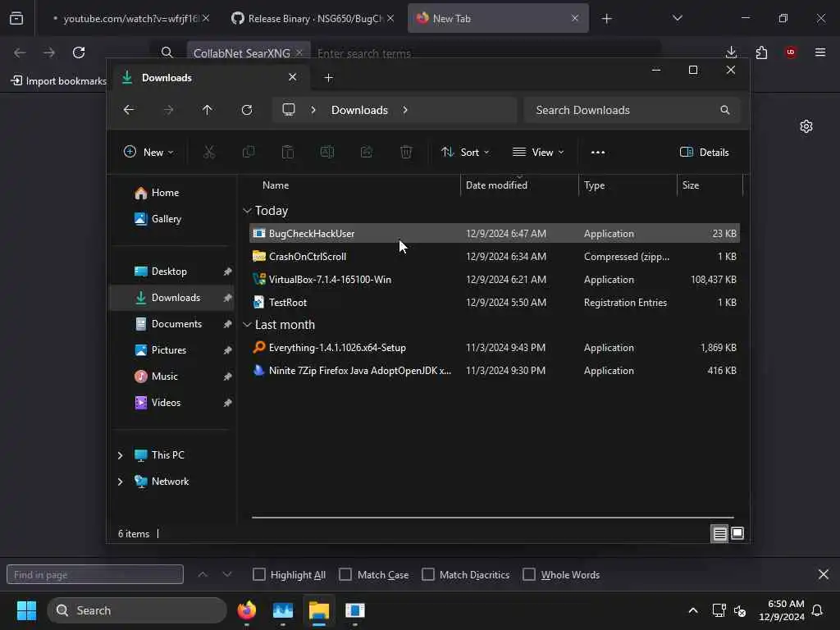Go back in File Explorer
The width and height of the screenshot is (840, 630).
tap(129, 110)
